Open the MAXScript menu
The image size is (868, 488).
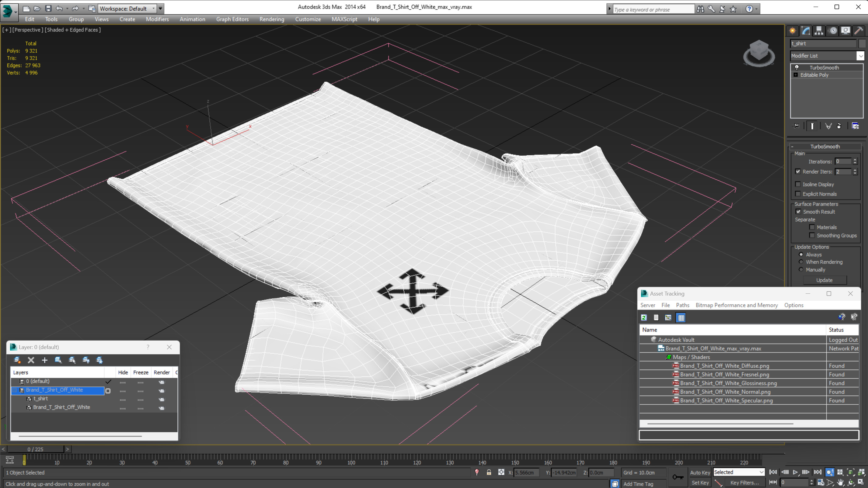pyautogui.click(x=344, y=19)
